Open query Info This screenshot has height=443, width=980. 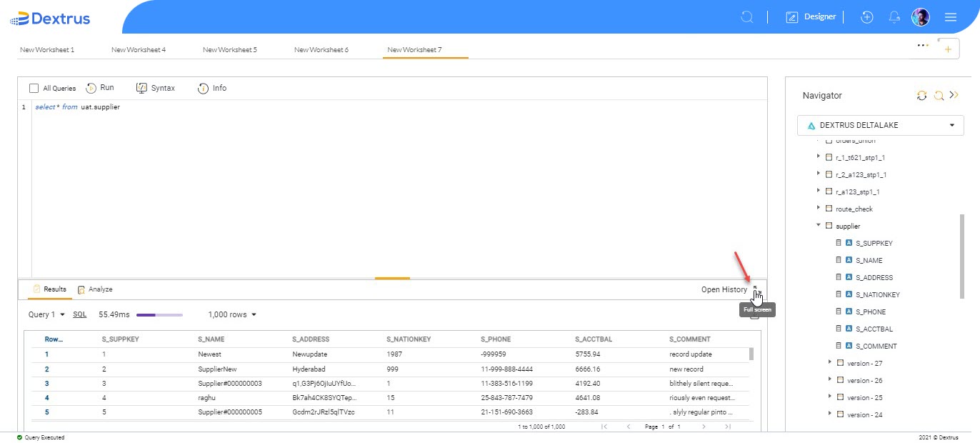coord(212,88)
